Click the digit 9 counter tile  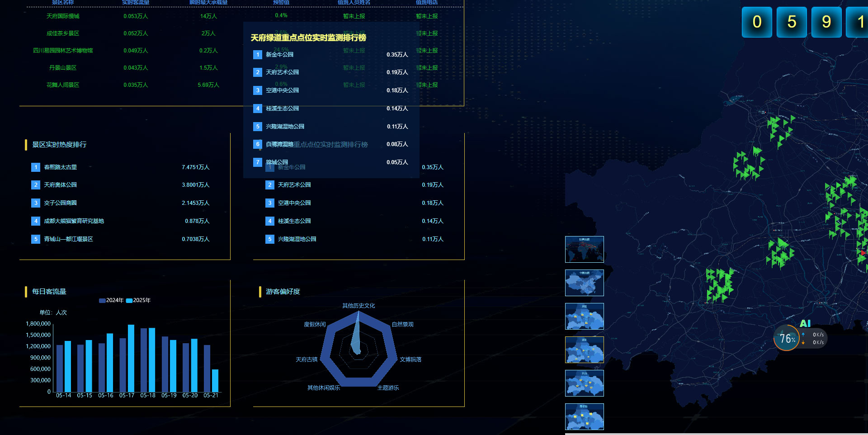click(826, 22)
